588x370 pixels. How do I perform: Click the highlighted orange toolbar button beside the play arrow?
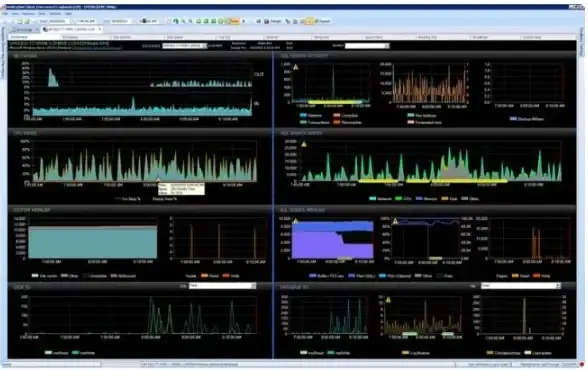pyautogui.click(x=234, y=21)
